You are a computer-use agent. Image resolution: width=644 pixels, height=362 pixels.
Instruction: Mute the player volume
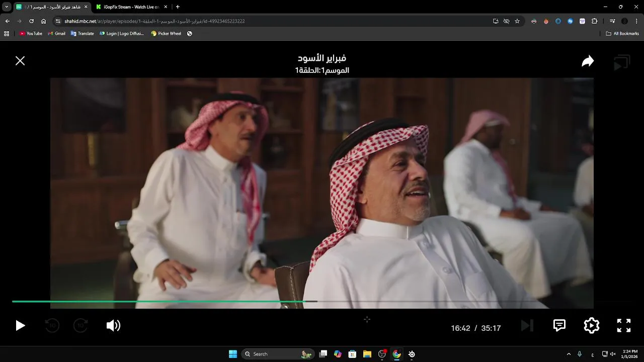tap(113, 326)
